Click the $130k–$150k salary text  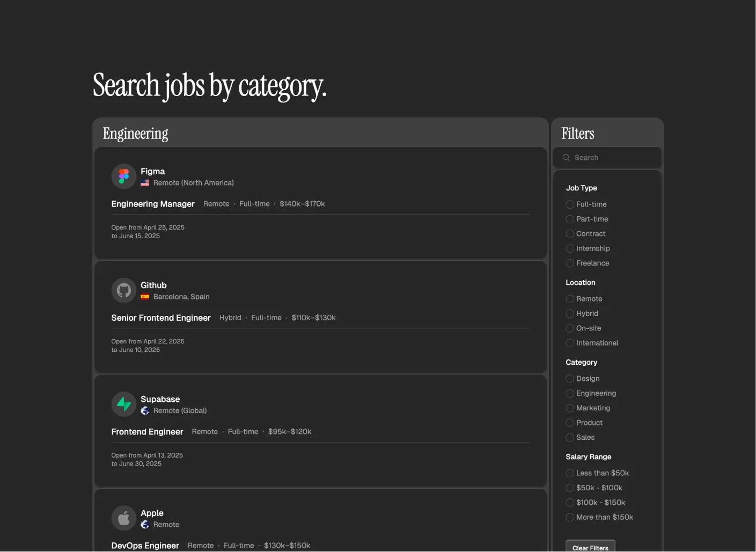[287, 546]
